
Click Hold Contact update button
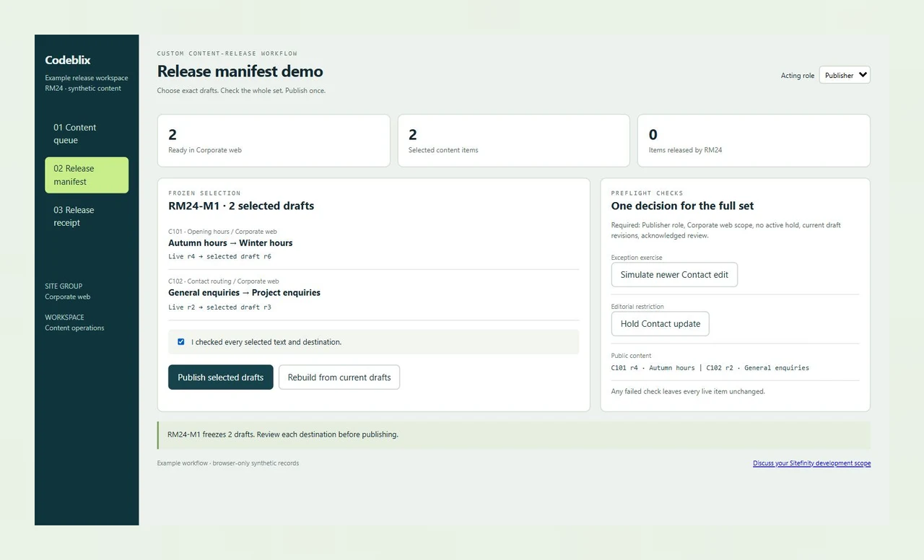tap(661, 324)
